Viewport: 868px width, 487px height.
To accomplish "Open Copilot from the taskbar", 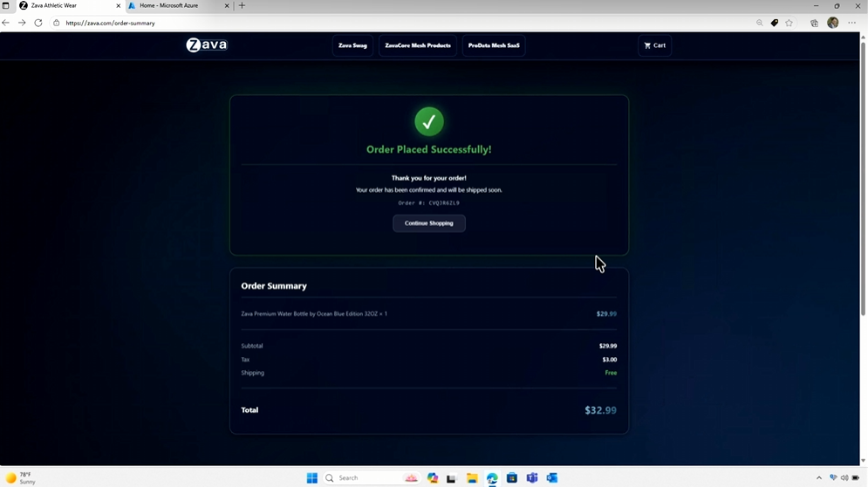I will tap(433, 477).
